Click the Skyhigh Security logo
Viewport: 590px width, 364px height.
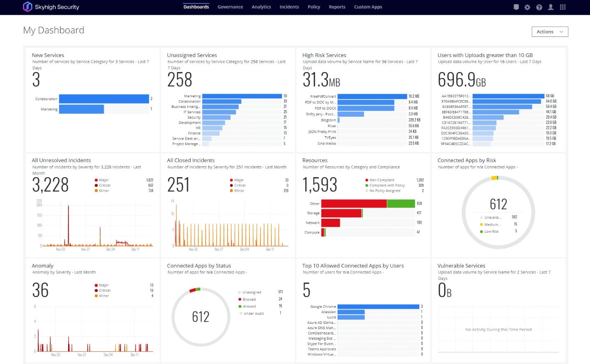[x=51, y=7]
